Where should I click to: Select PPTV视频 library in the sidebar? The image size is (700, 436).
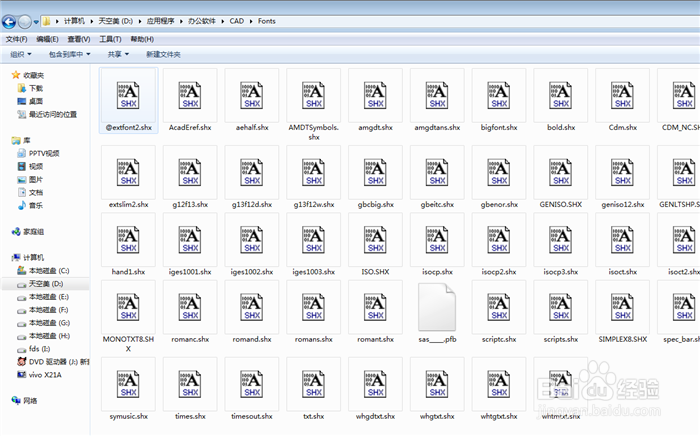pos(38,154)
